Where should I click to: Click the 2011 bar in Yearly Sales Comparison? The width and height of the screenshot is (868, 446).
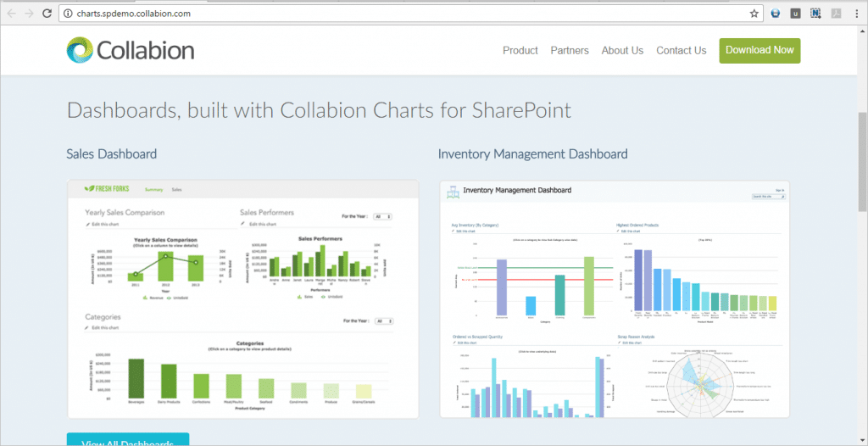(136, 277)
